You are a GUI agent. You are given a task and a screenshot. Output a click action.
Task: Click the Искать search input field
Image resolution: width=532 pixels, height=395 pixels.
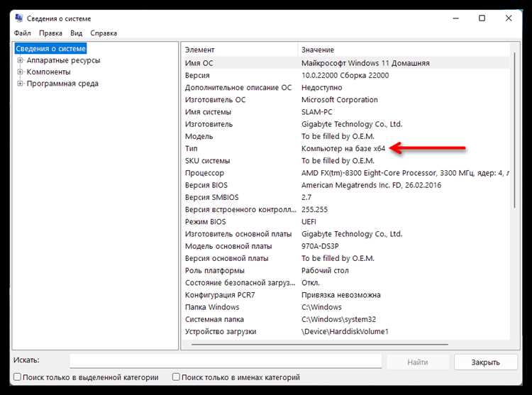pyautogui.click(x=226, y=362)
